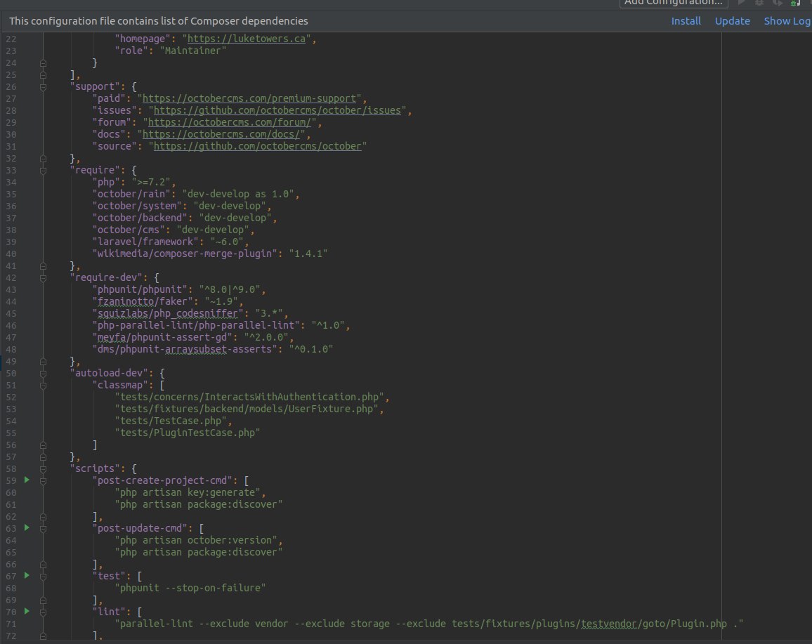Click the "phpunit/phpunit" dependency key
The height and width of the screenshot is (644, 812).
tap(140, 289)
